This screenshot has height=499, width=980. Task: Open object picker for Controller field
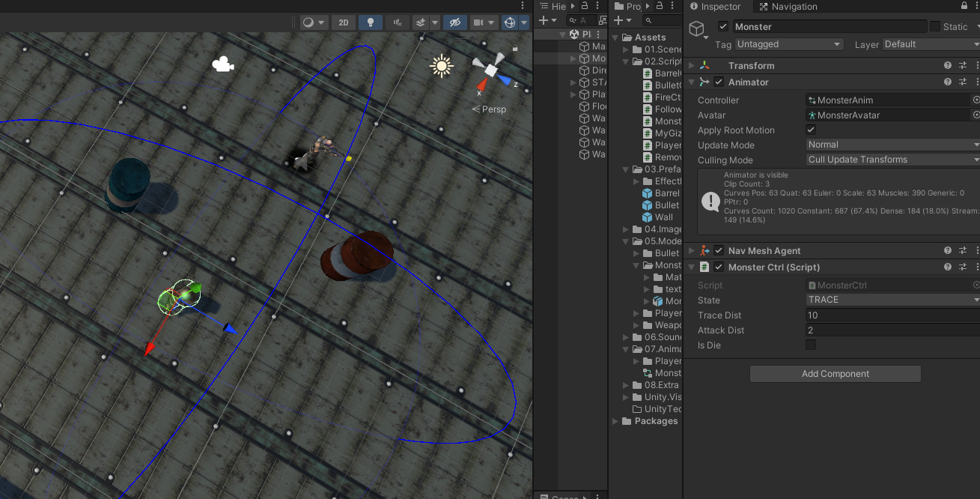976,100
